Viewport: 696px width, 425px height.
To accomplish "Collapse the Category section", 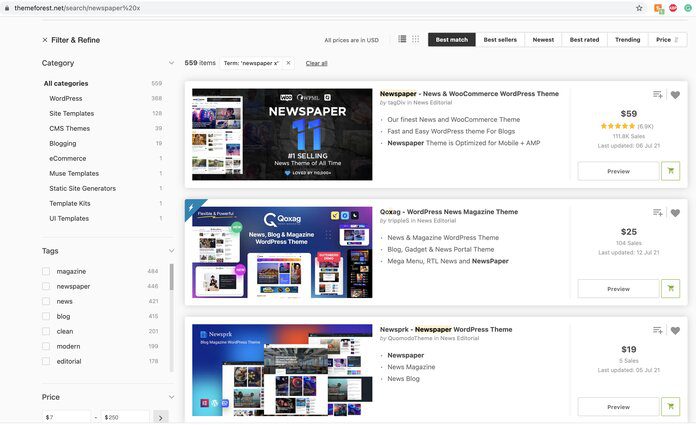I will click(x=171, y=63).
